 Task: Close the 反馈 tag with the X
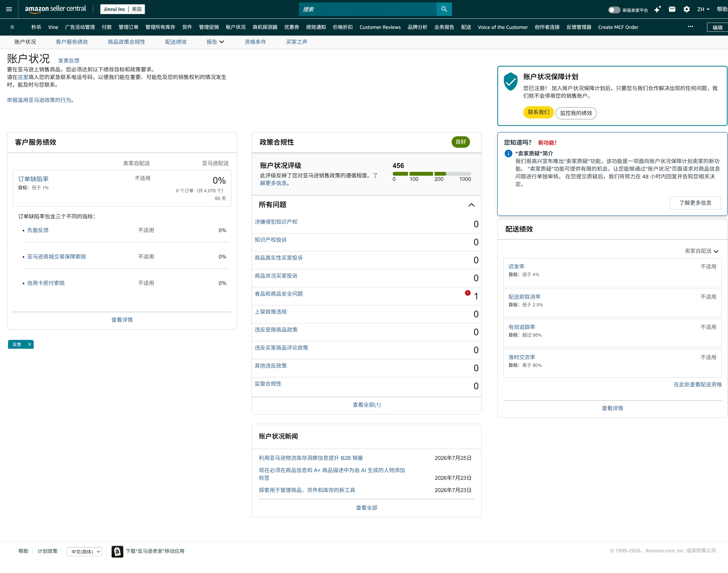[x=29, y=344]
